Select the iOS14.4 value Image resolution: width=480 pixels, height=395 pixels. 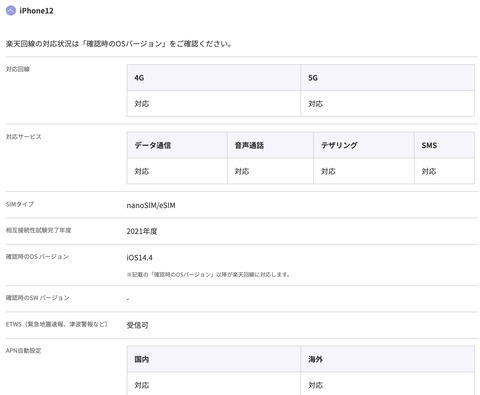coord(140,258)
